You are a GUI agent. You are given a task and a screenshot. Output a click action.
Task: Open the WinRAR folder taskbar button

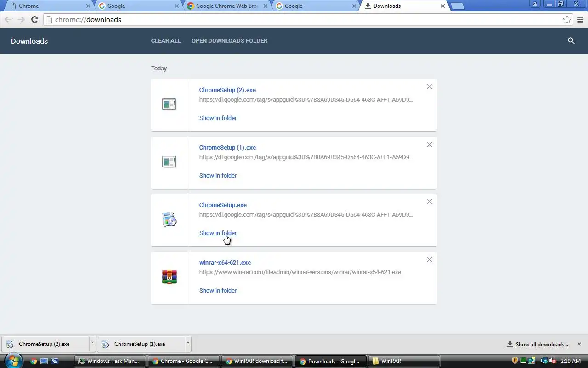404,361
